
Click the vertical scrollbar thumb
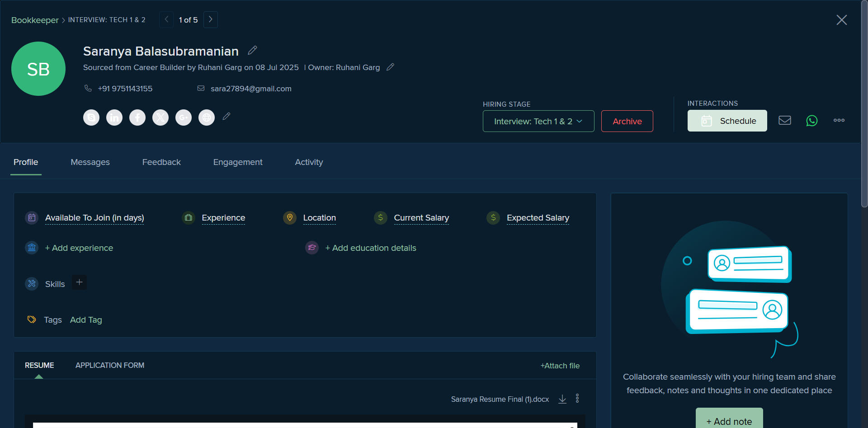864,104
